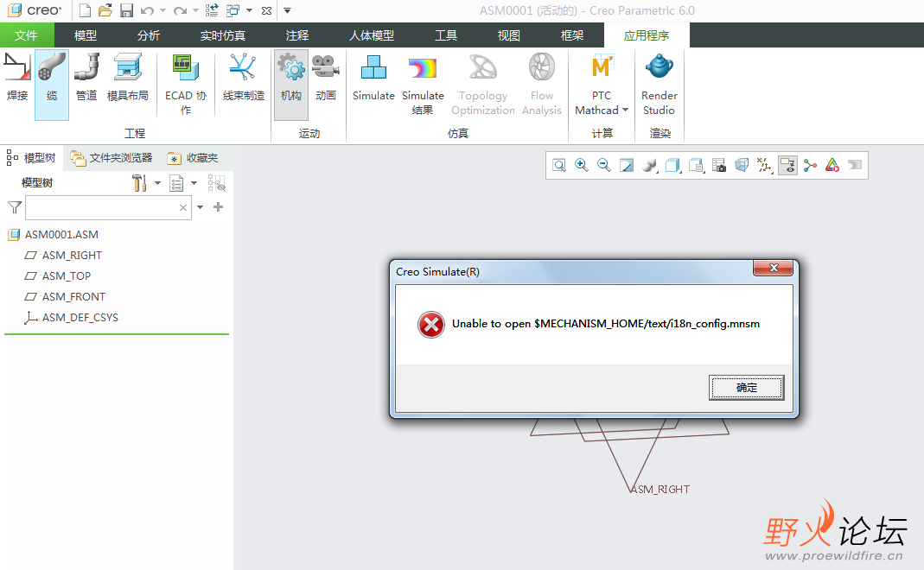The width and height of the screenshot is (924, 570).
Task: Click Zoom Out magnifier icon
Action: 604,166
